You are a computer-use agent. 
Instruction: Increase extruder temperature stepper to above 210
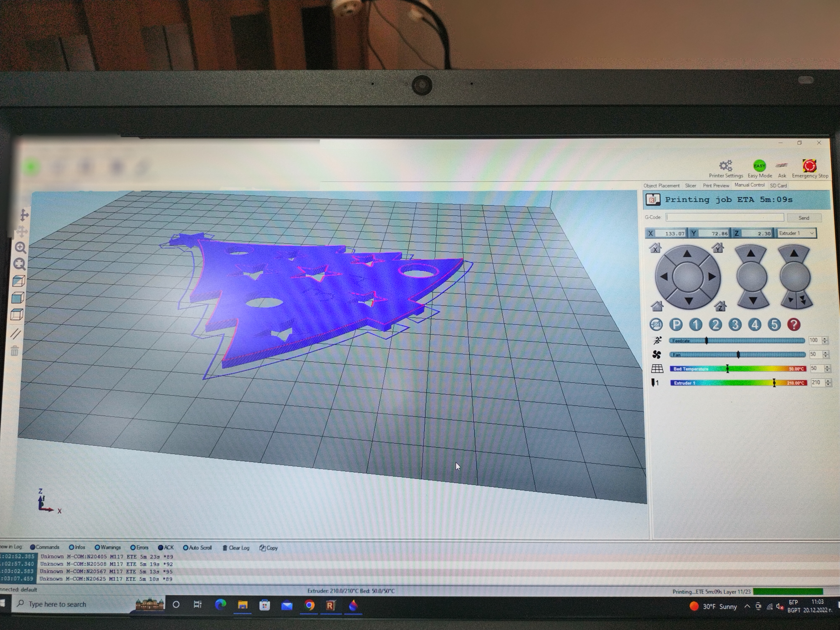click(x=828, y=380)
